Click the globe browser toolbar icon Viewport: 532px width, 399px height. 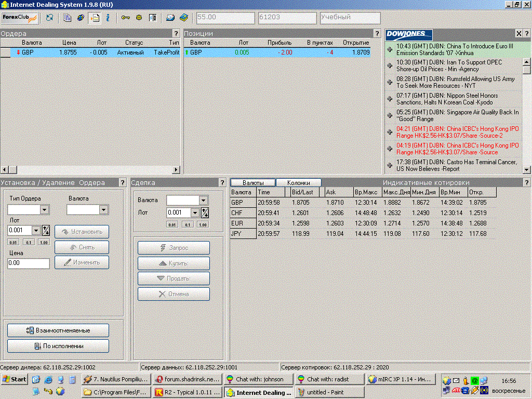[81, 18]
